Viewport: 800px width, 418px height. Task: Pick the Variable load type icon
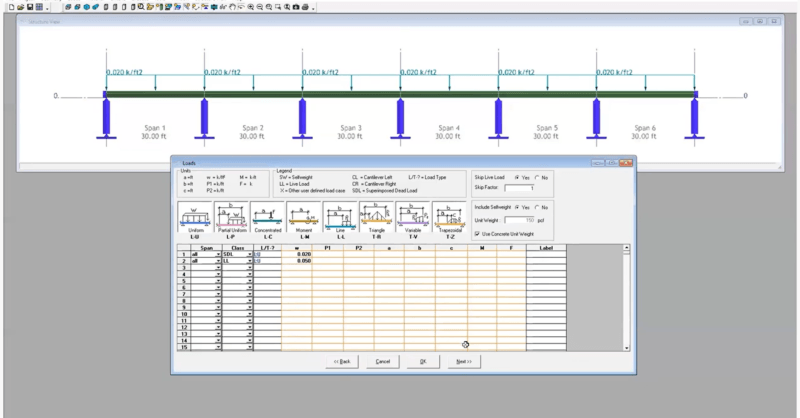(413, 218)
